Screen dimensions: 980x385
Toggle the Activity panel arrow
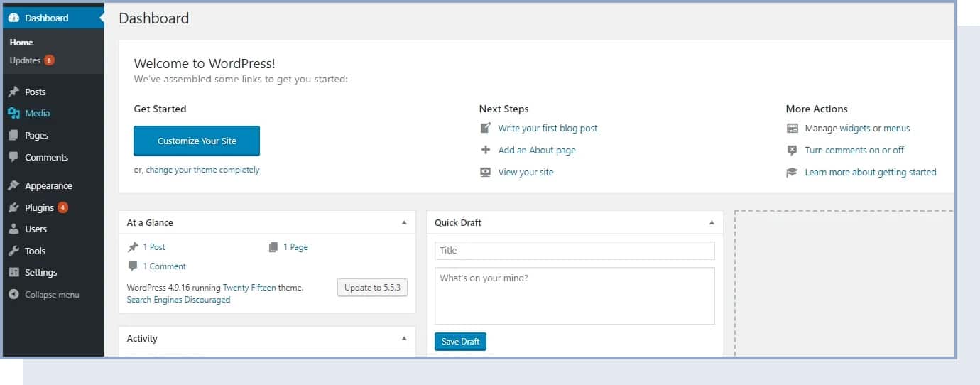click(404, 338)
